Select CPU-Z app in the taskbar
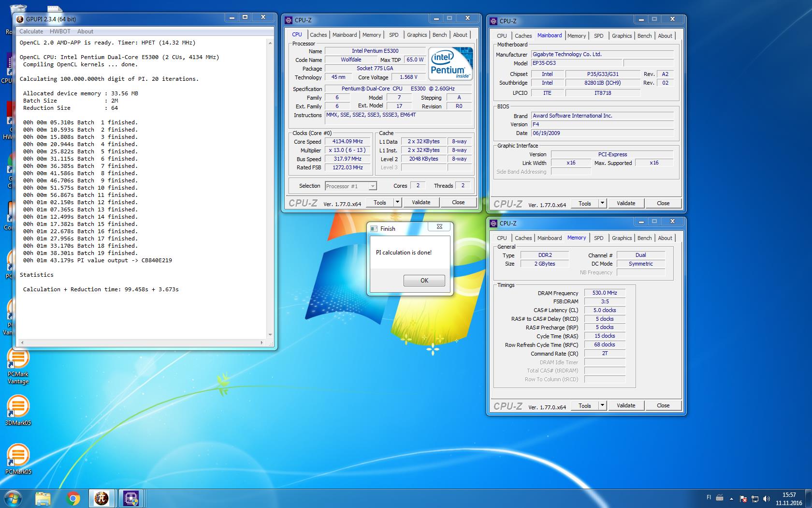This screenshot has height=508, width=812. click(x=131, y=498)
